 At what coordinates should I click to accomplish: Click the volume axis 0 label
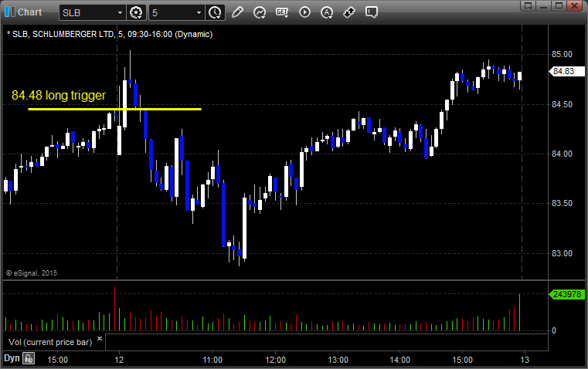point(554,331)
